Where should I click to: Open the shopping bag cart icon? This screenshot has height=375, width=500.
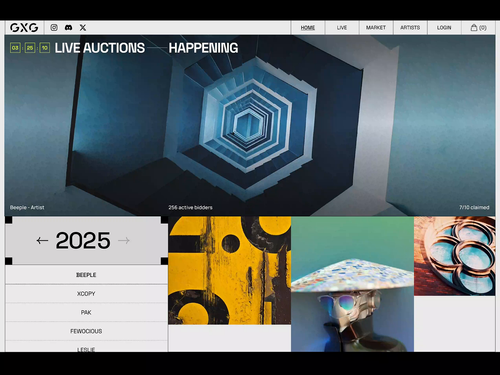click(x=478, y=28)
